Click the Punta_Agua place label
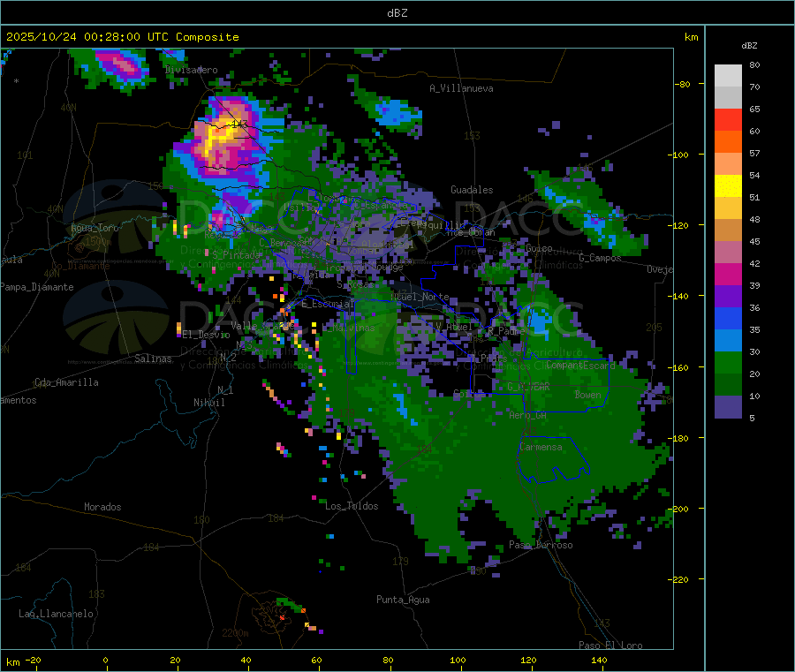This screenshot has height=672, width=795. 403,600
